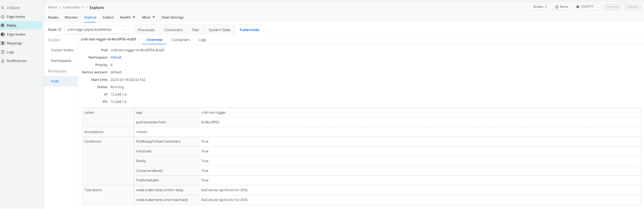Click the Edge Home house icon
This screenshot has height=209, width=644.
tap(3, 17)
